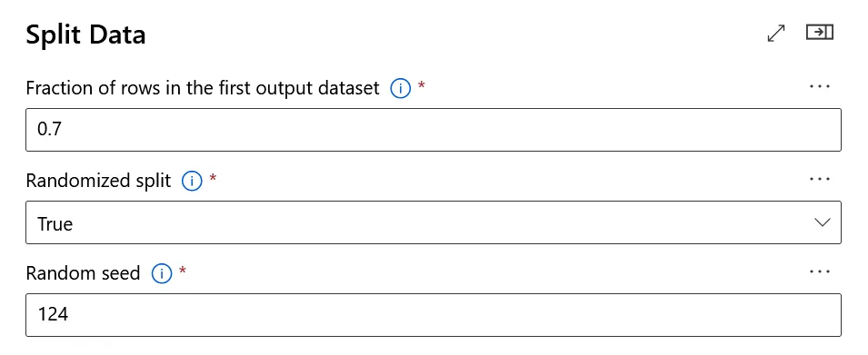
Task: Open more options for Randomized split
Action: click(819, 179)
